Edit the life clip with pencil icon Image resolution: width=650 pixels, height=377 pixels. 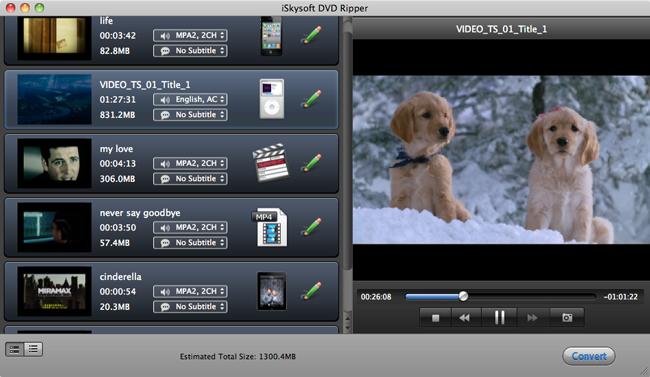311,35
